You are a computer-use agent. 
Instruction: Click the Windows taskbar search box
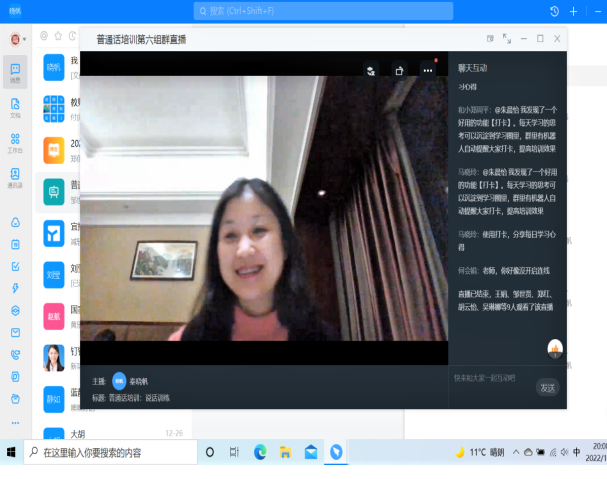(x=110, y=452)
